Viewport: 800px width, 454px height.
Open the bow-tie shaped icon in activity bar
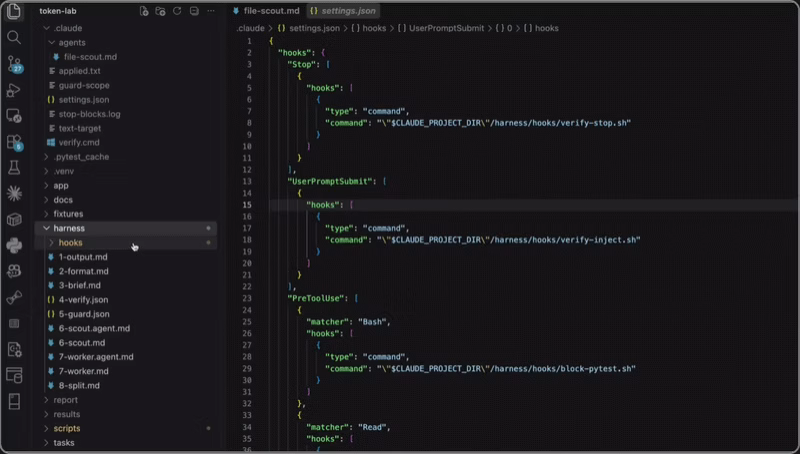pyautogui.click(x=14, y=297)
